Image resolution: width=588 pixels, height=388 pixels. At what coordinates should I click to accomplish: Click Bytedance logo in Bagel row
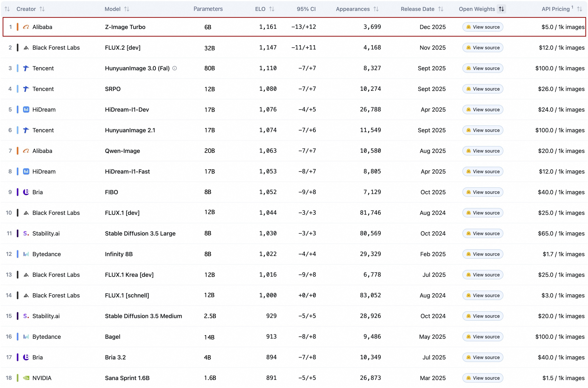[26, 337]
